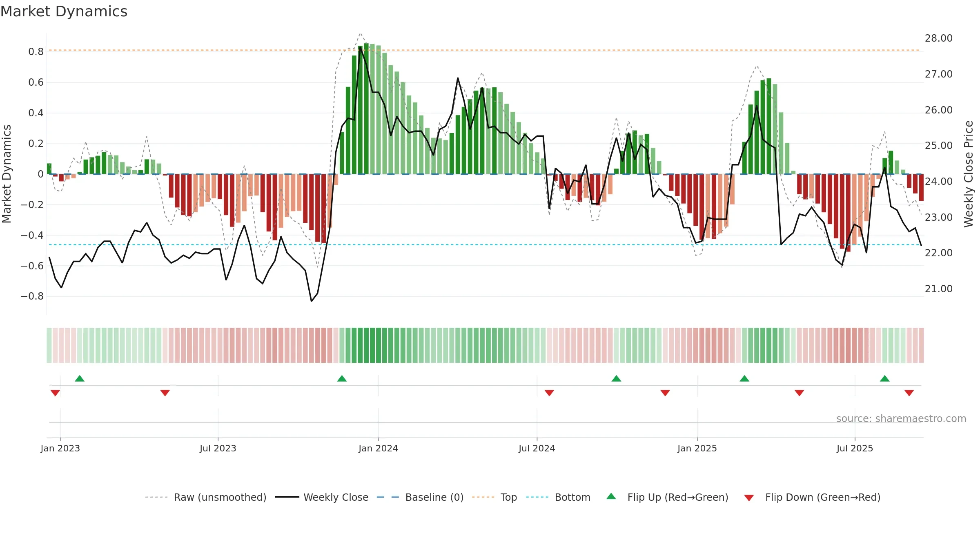Click the Weekly Close Price axis title
This screenshot has height=551, width=980.
pos(969,174)
